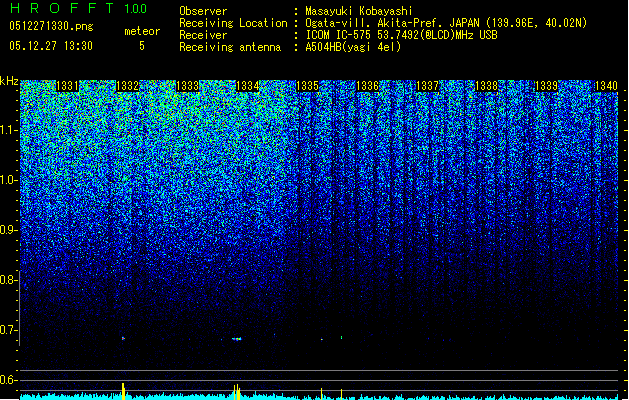Click the 1337 time marker
629x400 pixels.
pos(428,86)
